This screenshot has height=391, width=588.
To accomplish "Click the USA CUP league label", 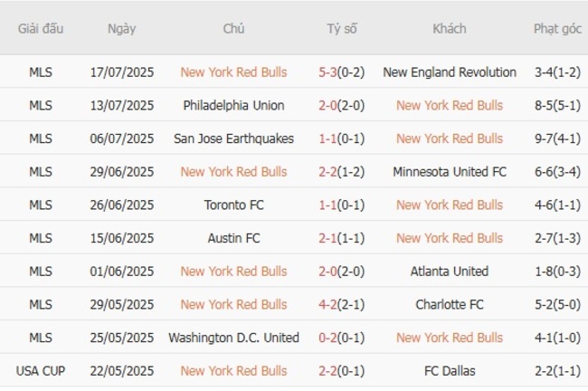I will (x=41, y=370).
